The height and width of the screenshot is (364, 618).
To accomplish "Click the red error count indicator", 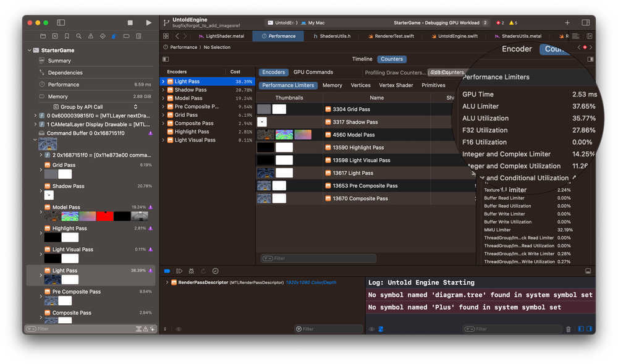I will [500, 23].
